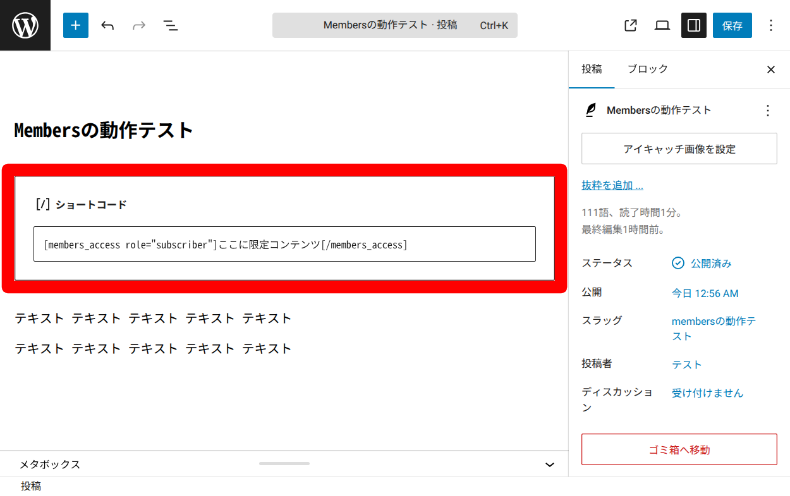Open post actions menu next to Membersの動作テスト
The width and height of the screenshot is (790, 496).
tap(767, 110)
